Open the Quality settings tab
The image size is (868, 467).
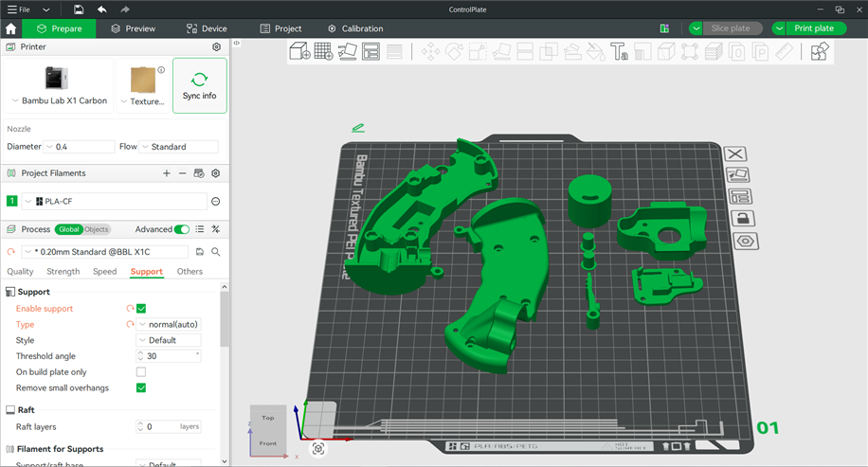pos(21,272)
